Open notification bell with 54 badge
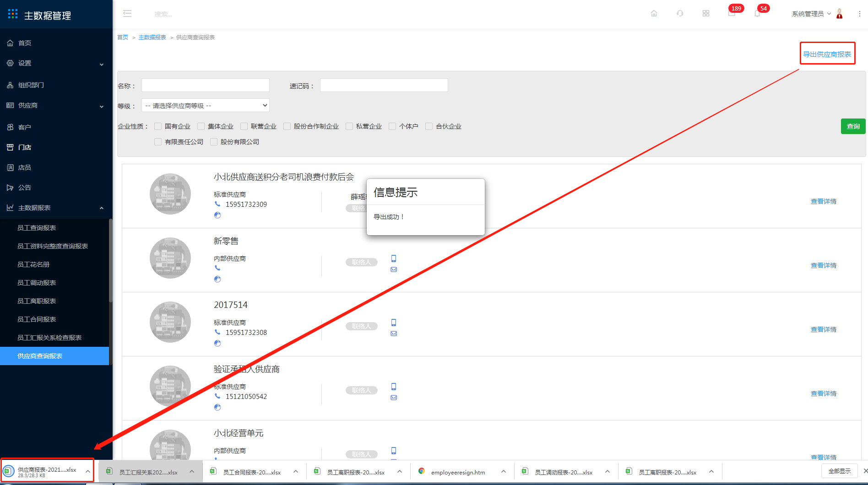The width and height of the screenshot is (868, 485). (x=757, y=13)
